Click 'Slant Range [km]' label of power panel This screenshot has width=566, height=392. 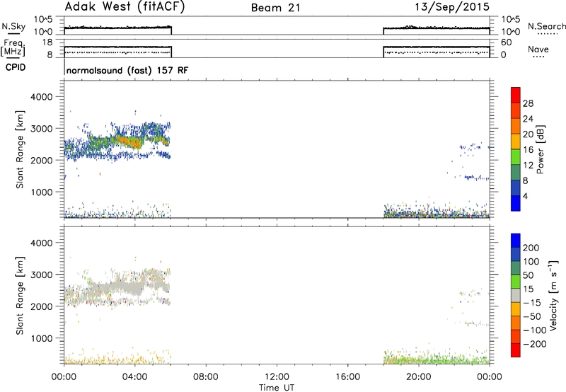[x=20, y=149]
